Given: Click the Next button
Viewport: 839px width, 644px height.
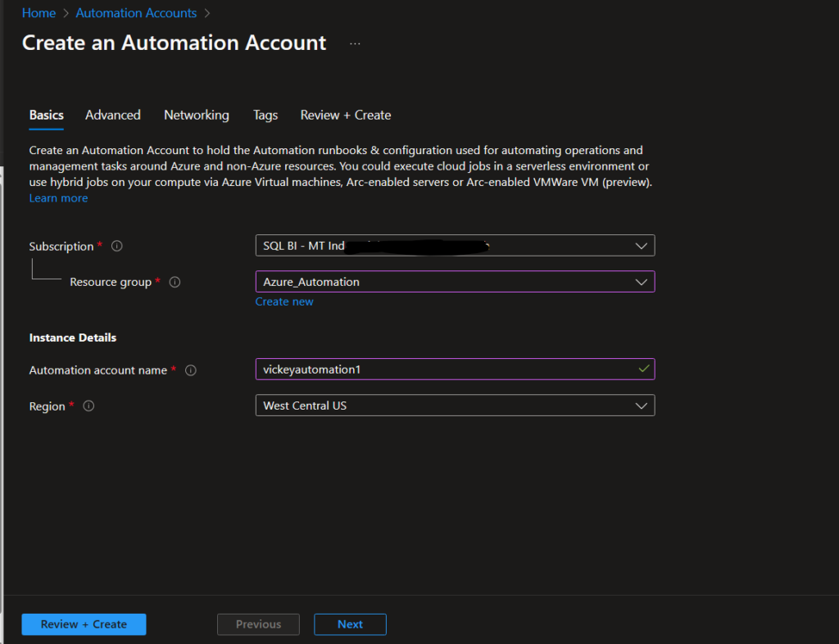Looking at the screenshot, I should 350,624.
